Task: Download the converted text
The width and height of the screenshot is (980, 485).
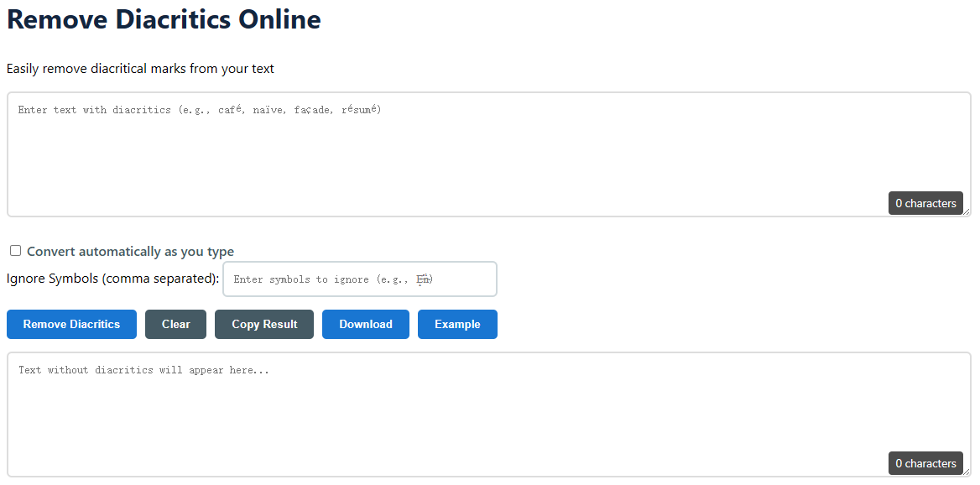Action: point(365,325)
